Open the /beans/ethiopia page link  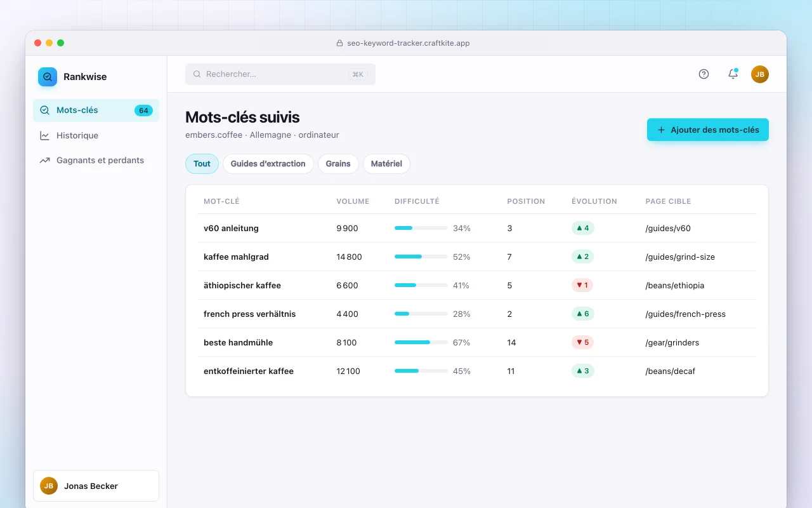[675, 285]
